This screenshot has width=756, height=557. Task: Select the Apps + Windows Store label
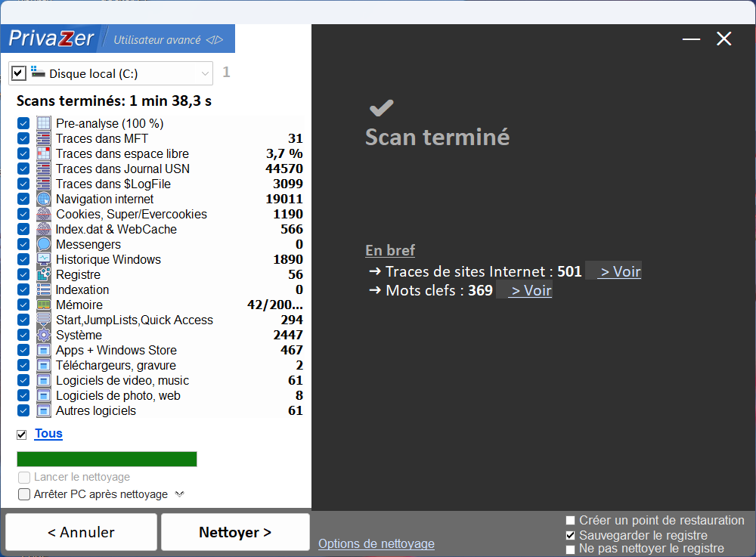116,350
